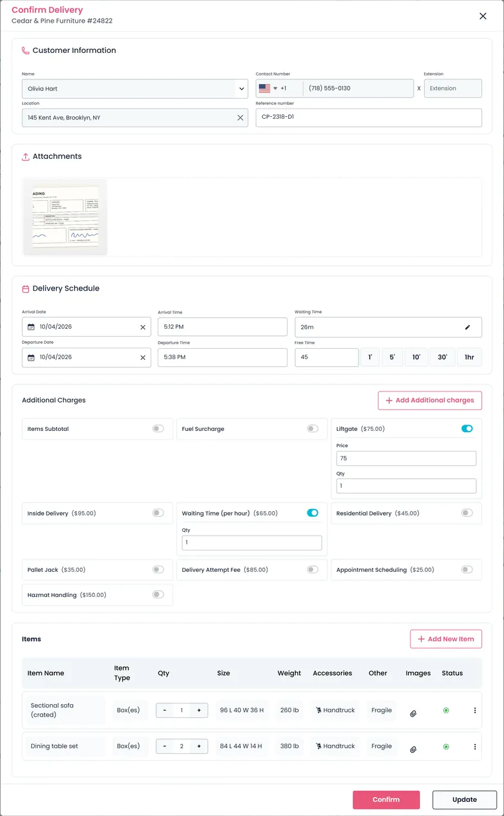Open the Name dropdown showing Olivia Hart
Image resolution: width=504 pixels, height=816 pixels.
[x=135, y=89]
